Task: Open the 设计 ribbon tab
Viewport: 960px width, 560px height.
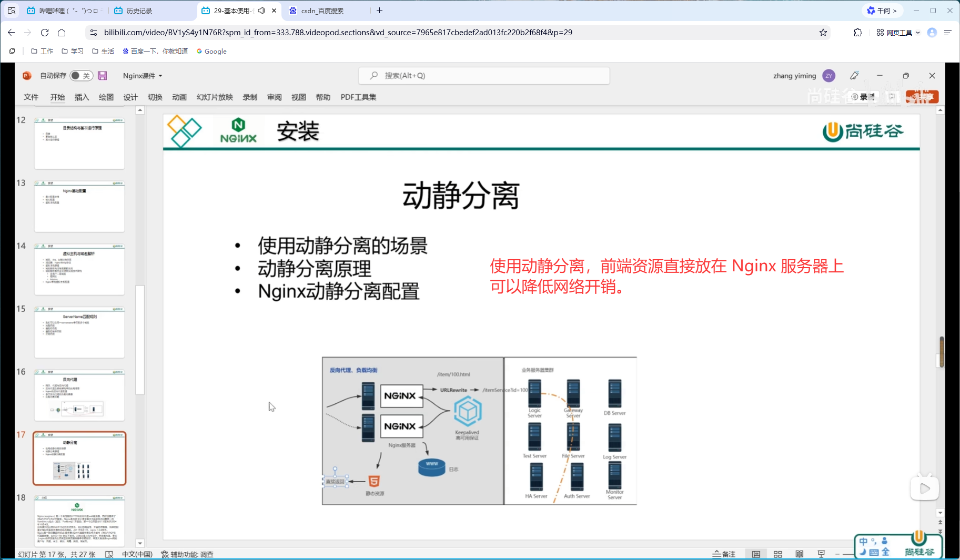Action: coord(130,97)
